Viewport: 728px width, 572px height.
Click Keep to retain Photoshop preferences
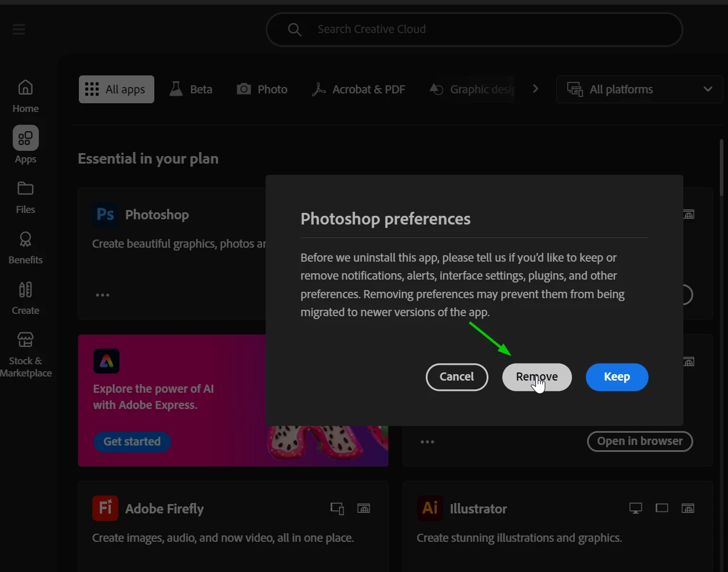point(617,377)
